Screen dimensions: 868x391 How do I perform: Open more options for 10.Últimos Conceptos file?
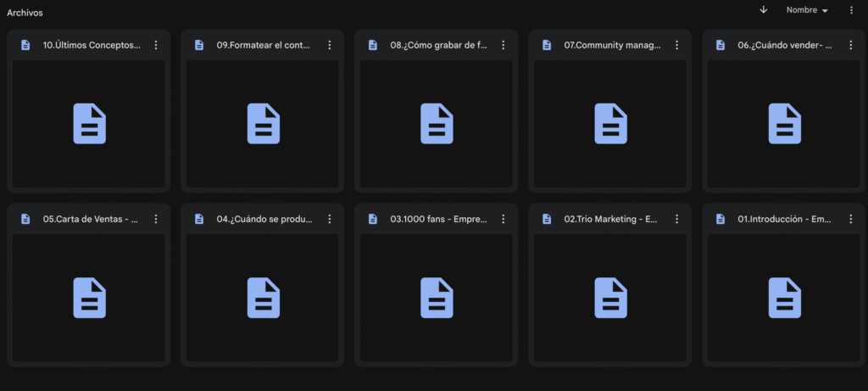pyautogui.click(x=155, y=45)
